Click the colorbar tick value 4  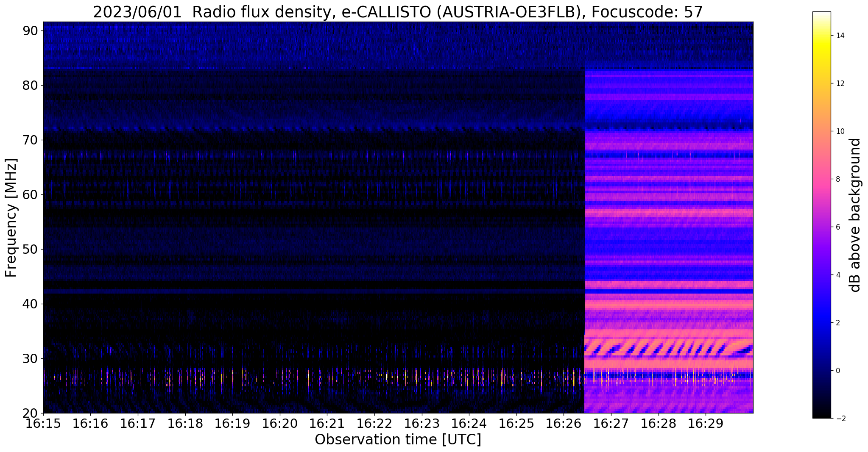point(838,275)
